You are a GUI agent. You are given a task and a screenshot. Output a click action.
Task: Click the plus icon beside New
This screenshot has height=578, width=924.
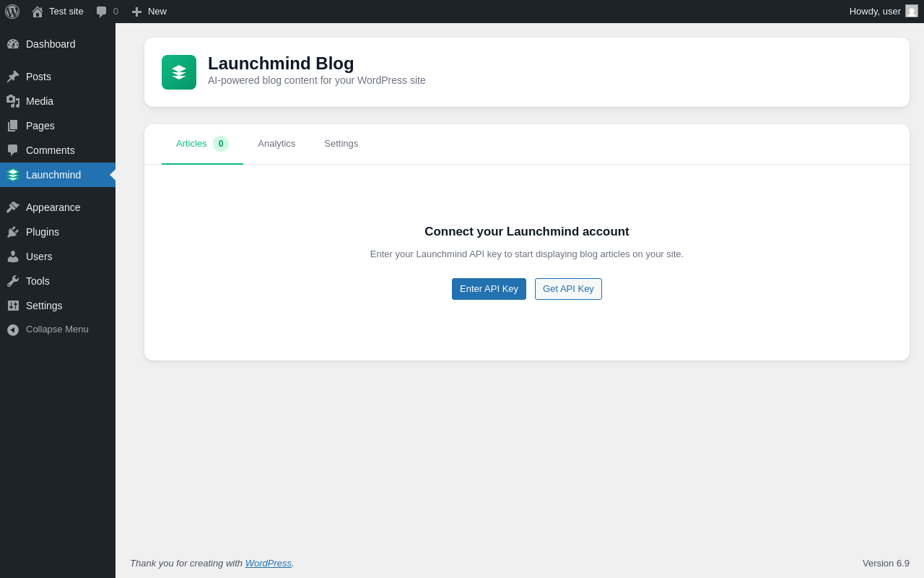coord(136,12)
